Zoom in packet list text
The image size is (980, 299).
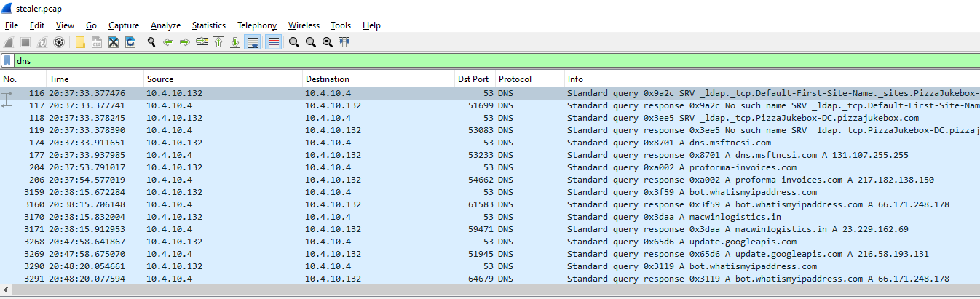point(294,42)
